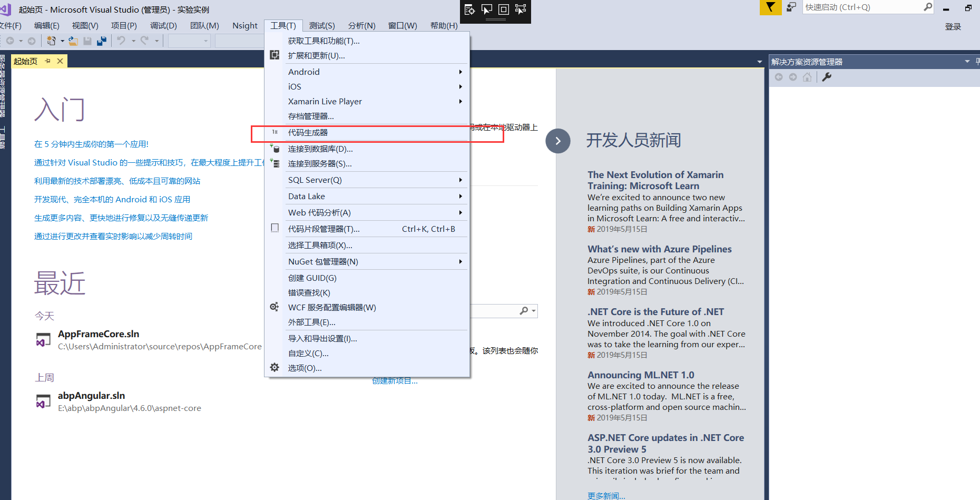The height and width of the screenshot is (500, 980).
Task: Open the New Project button dropdown arrow
Action: (62, 41)
